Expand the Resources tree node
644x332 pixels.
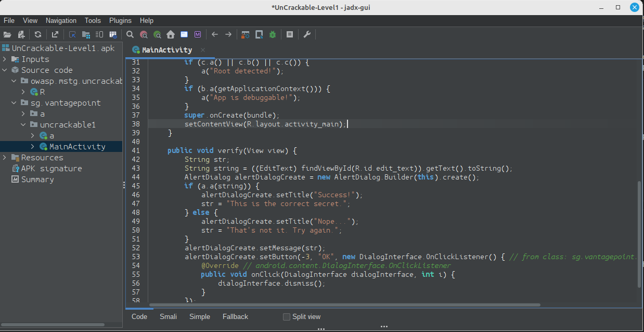tap(5, 158)
